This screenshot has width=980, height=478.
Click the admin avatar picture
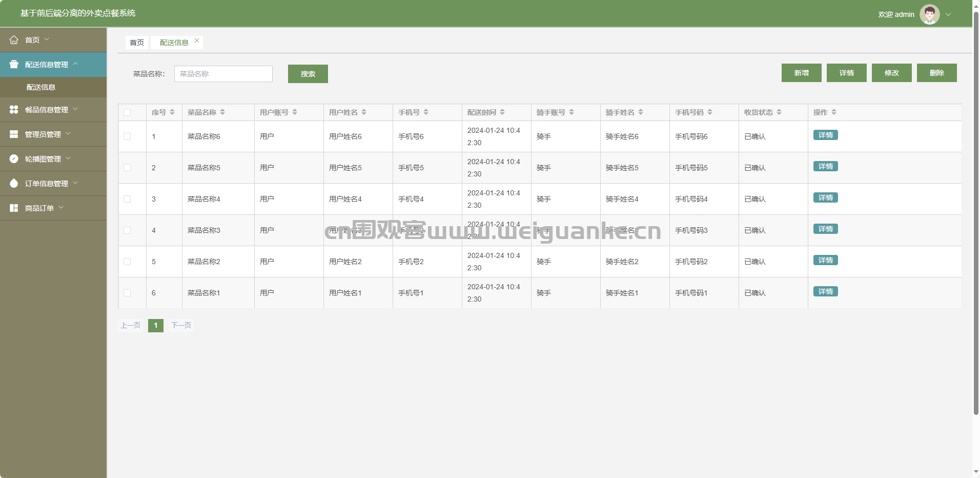(929, 14)
